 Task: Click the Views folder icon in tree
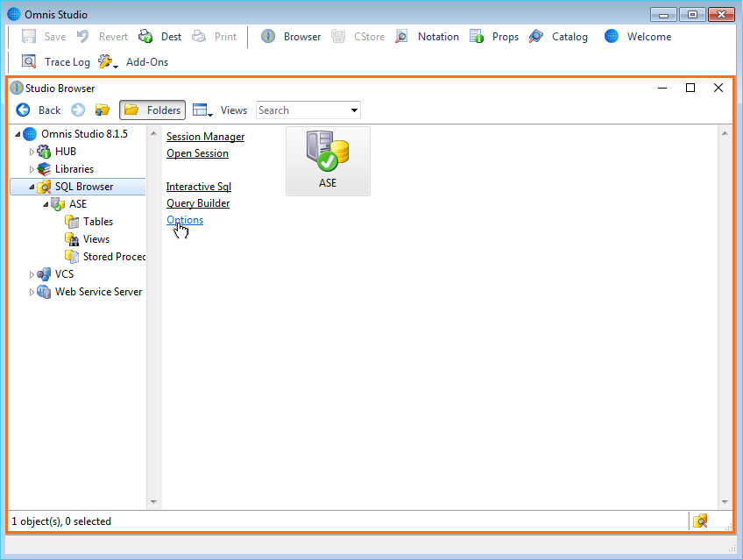pos(72,239)
